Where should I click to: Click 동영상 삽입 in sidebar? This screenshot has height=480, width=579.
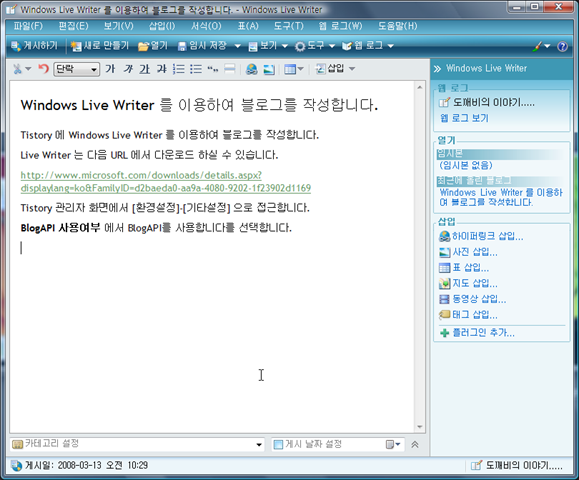[472, 299]
